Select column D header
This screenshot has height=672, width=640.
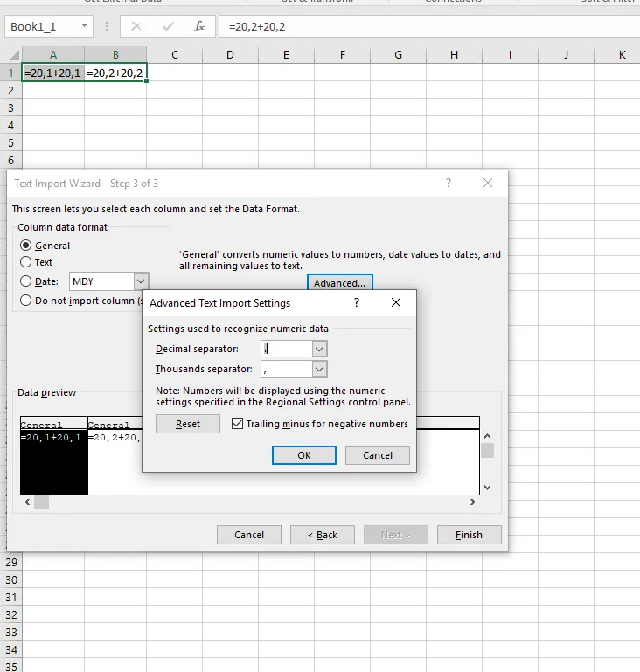click(x=230, y=55)
